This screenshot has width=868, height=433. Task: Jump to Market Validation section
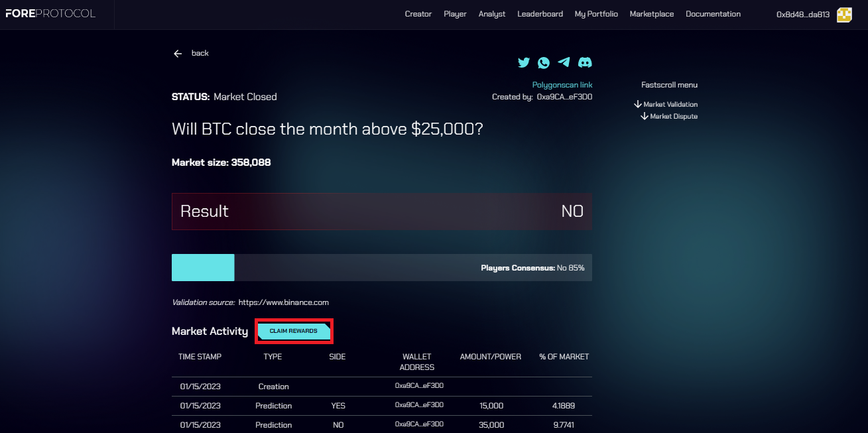coord(666,104)
